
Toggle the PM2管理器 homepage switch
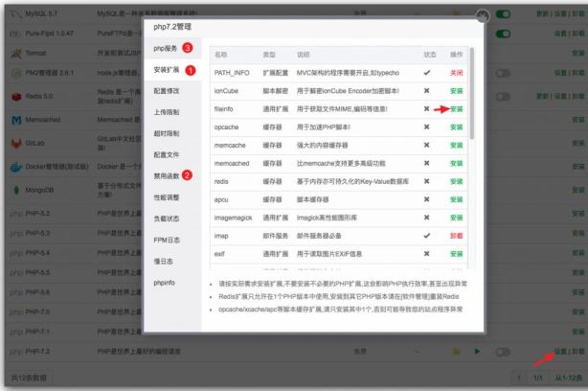pyautogui.click(x=503, y=73)
